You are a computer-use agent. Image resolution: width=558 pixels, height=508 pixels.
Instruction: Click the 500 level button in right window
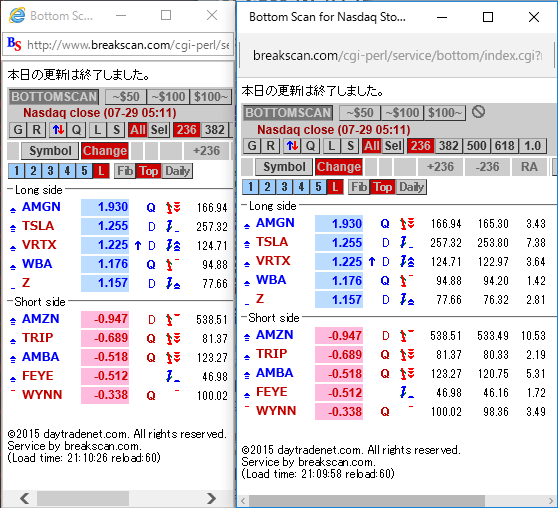(476, 146)
